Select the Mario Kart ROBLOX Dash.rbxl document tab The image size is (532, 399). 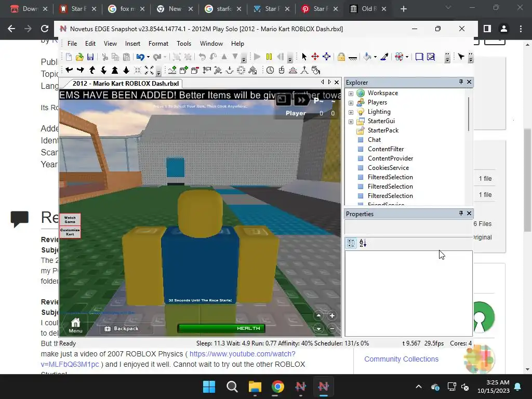(x=125, y=84)
